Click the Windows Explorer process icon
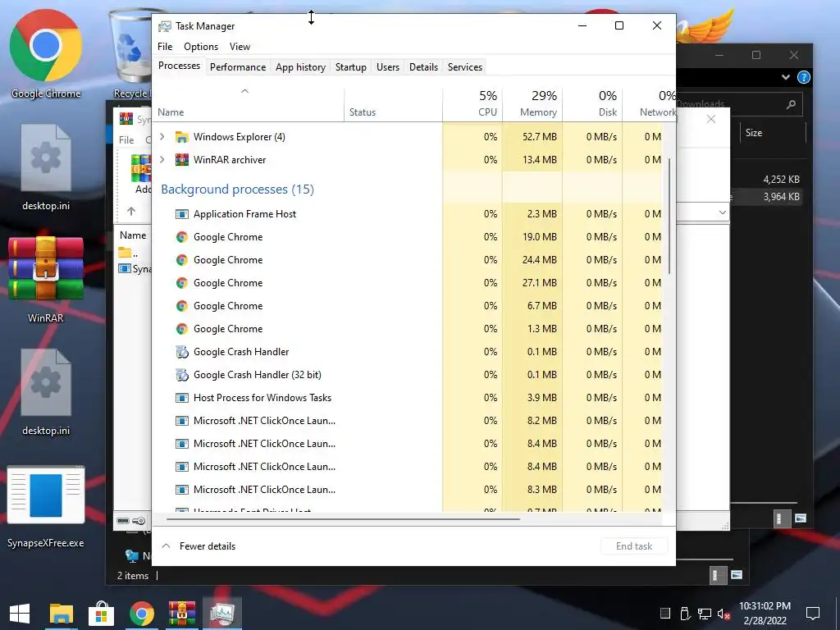840x630 pixels. pyautogui.click(x=182, y=137)
